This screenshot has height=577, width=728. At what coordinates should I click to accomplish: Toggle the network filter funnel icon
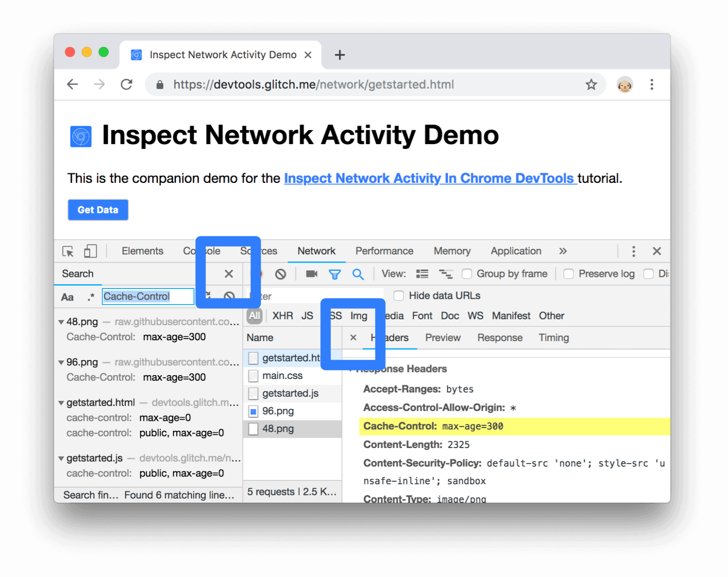click(334, 274)
